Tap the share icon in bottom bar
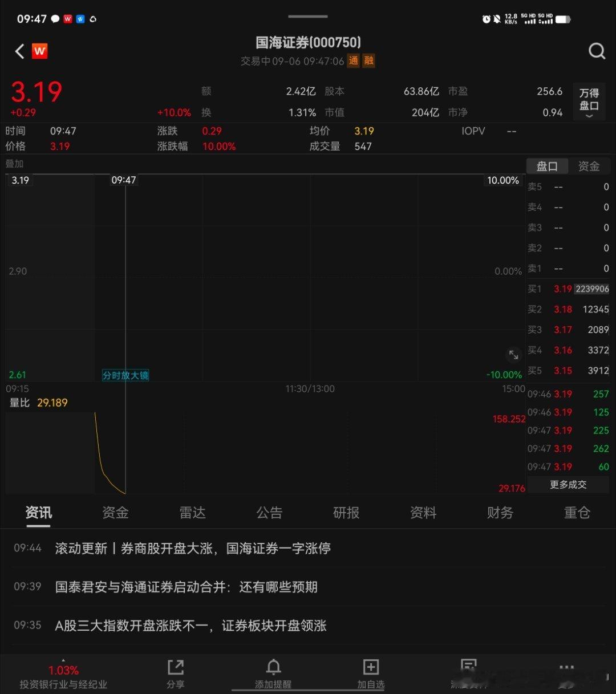Image resolution: width=616 pixels, height=694 pixels. coord(176,667)
